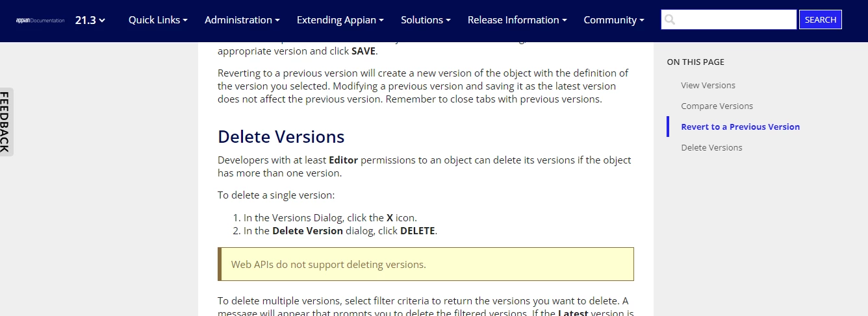Click the chevron next to 21.3

102,21
